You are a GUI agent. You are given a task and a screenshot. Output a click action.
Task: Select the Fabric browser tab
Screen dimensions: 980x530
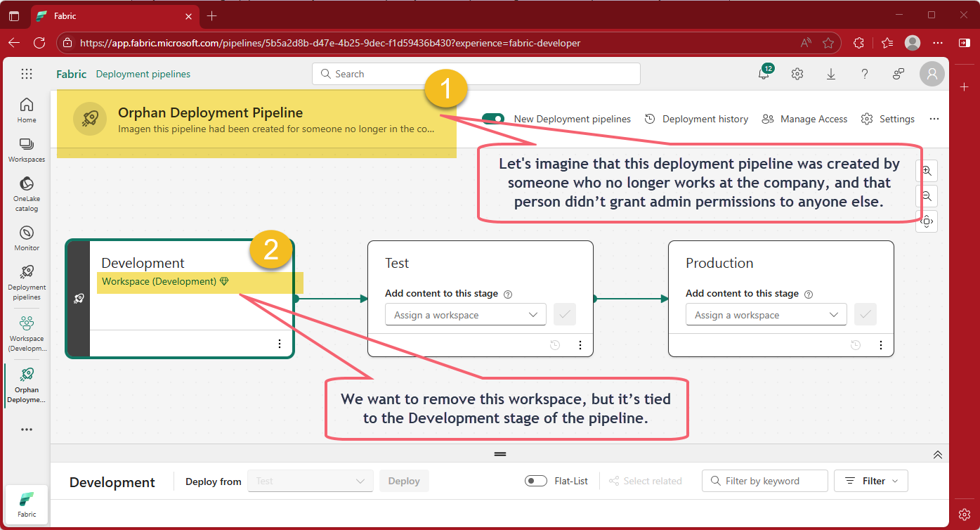click(115, 15)
